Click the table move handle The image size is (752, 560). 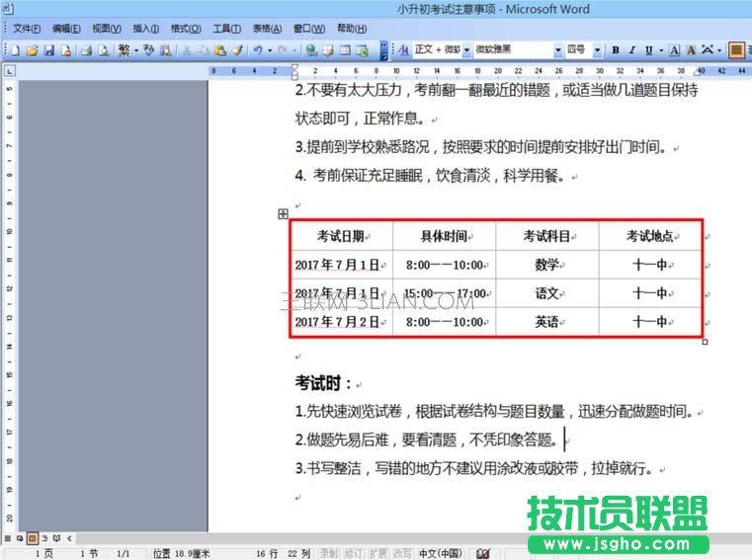[283, 214]
